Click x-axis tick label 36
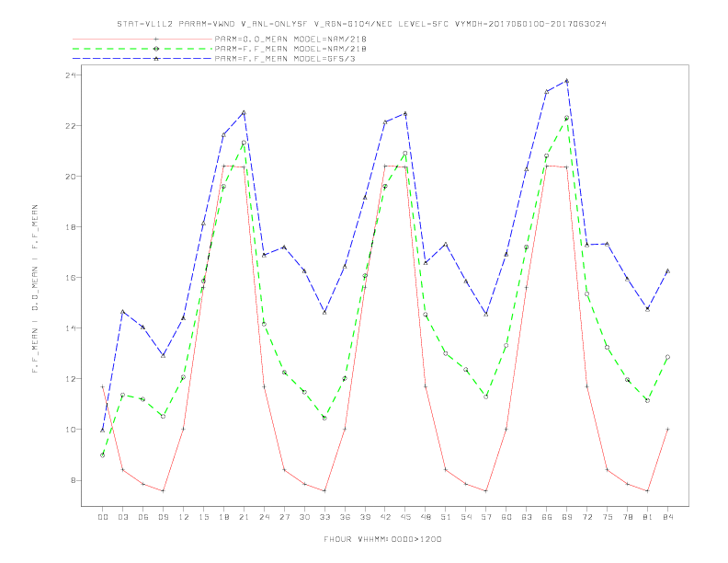The width and height of the screenshot is (728, 563). 345,517
